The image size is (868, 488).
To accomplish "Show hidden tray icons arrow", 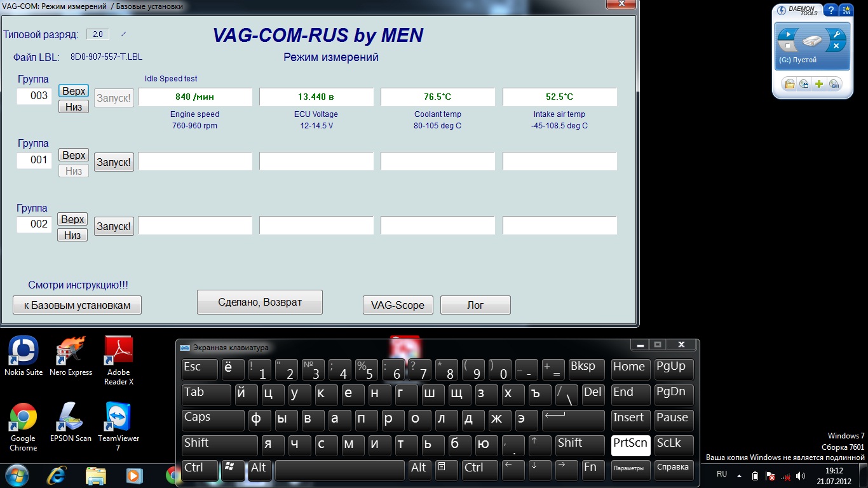I will pos(739,475).
